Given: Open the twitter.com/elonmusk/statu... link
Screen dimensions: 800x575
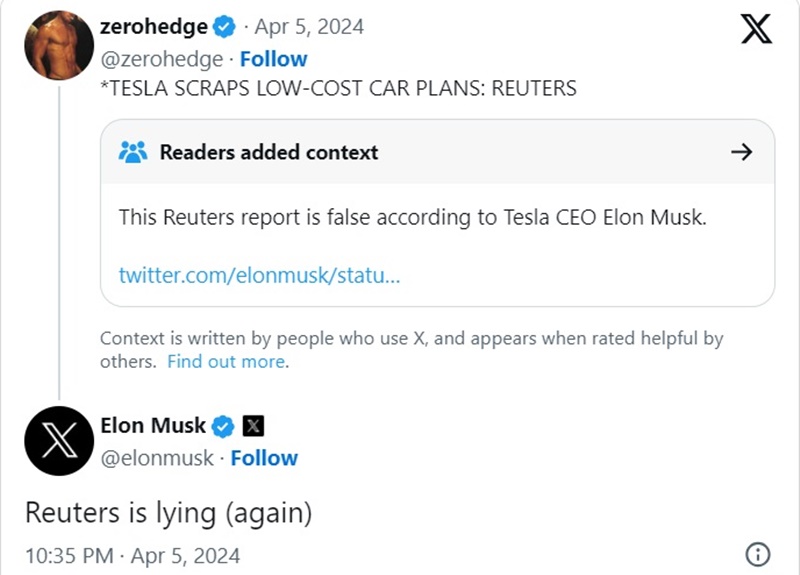Looking at the screenshot, I should pos(259,274).
